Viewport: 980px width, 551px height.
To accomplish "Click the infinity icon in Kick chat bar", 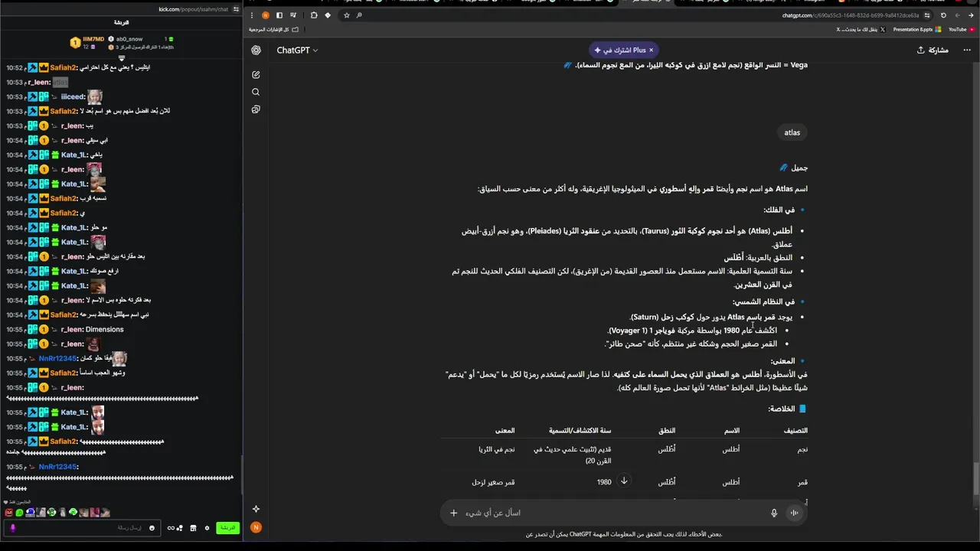I will point(170,528).
